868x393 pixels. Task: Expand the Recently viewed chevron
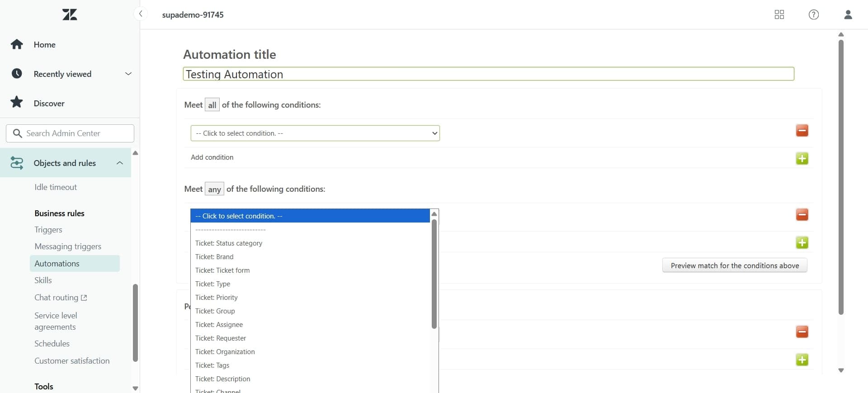tap(128, 74)
